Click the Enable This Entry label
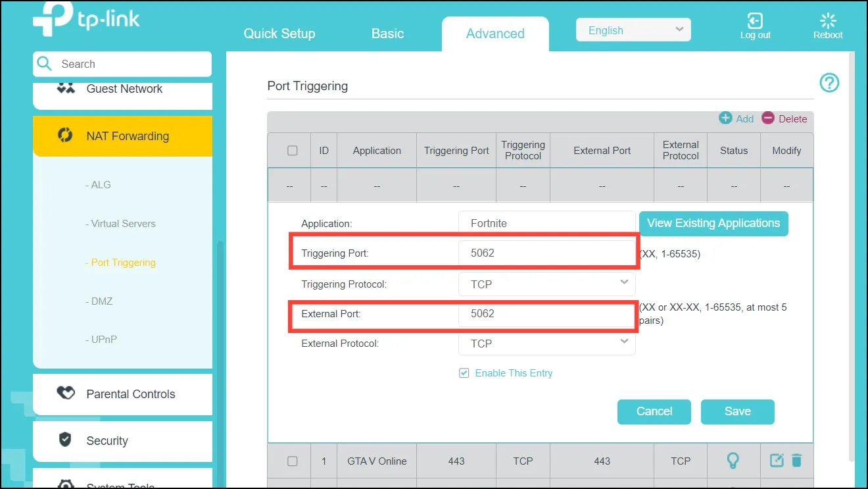 pyautogui.click(x=514, y=373)
